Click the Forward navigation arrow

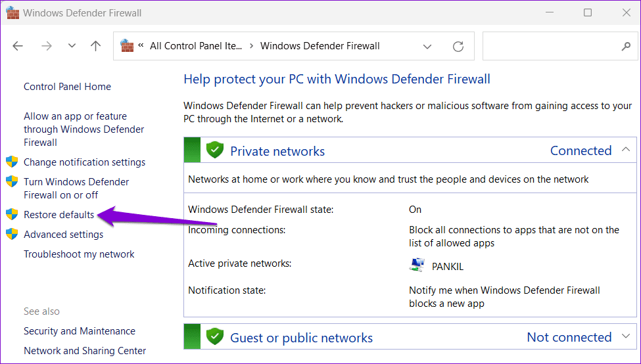click(x=46, y=46)
